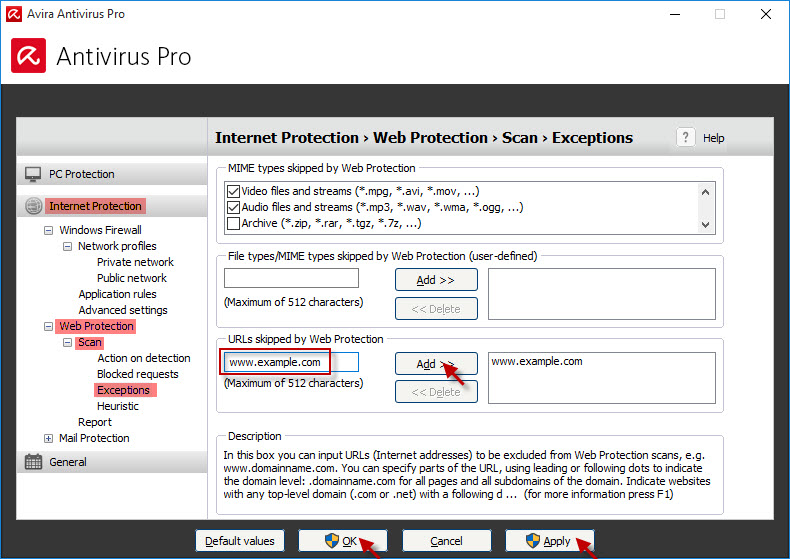Collapse the Windows Firewall tree node
This screenshot has height=559, width=790.
(x=48, y=230)
